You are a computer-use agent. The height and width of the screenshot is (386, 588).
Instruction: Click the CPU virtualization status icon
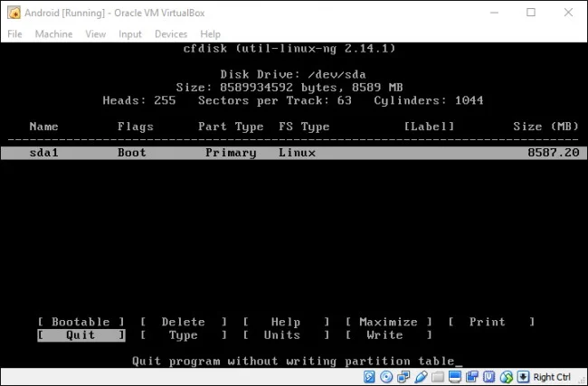pos(489,377)
